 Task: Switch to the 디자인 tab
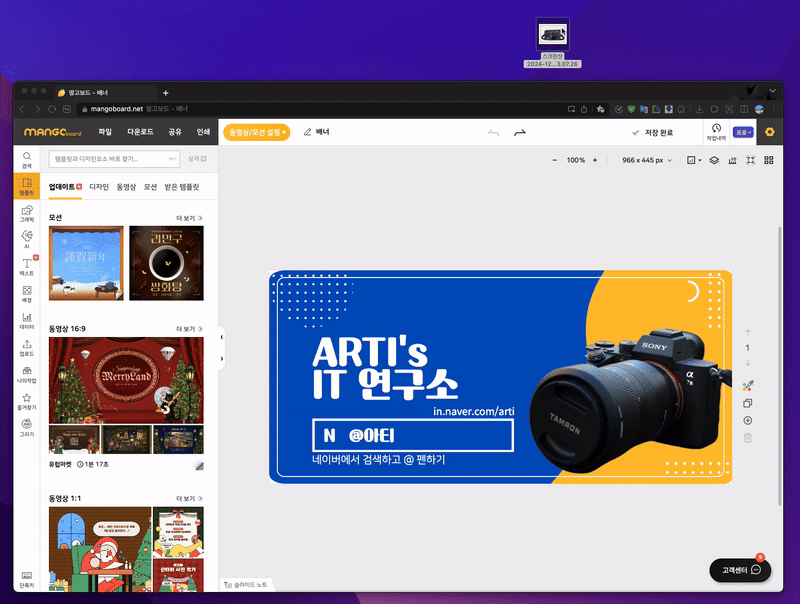[x=99, y=187]
